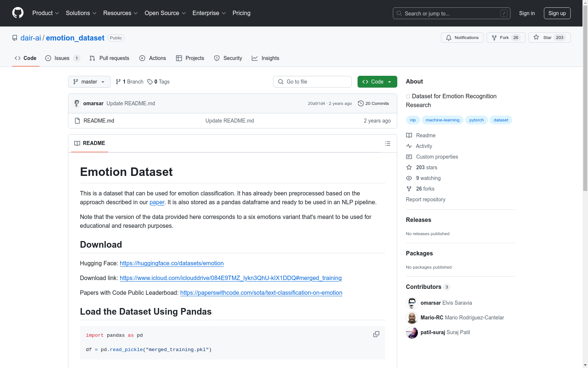Open README.md's last commit message link

click(x=230, y=121)
